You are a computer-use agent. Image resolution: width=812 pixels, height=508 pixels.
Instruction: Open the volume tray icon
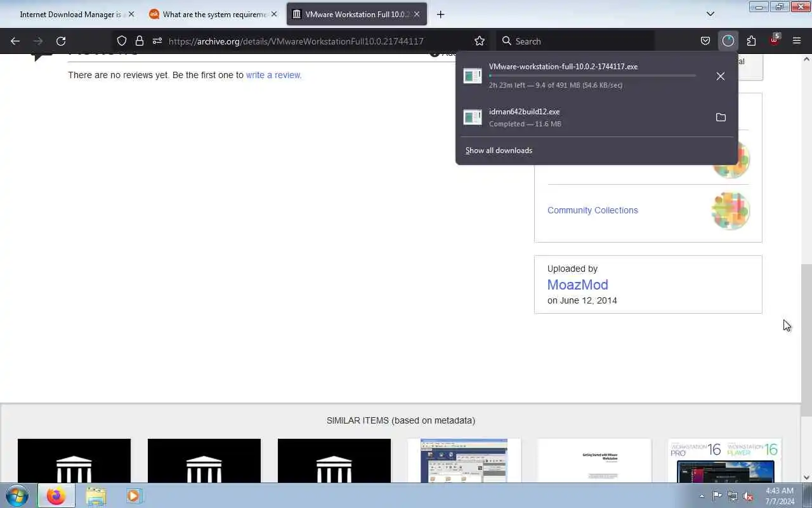tap(749, 496)
